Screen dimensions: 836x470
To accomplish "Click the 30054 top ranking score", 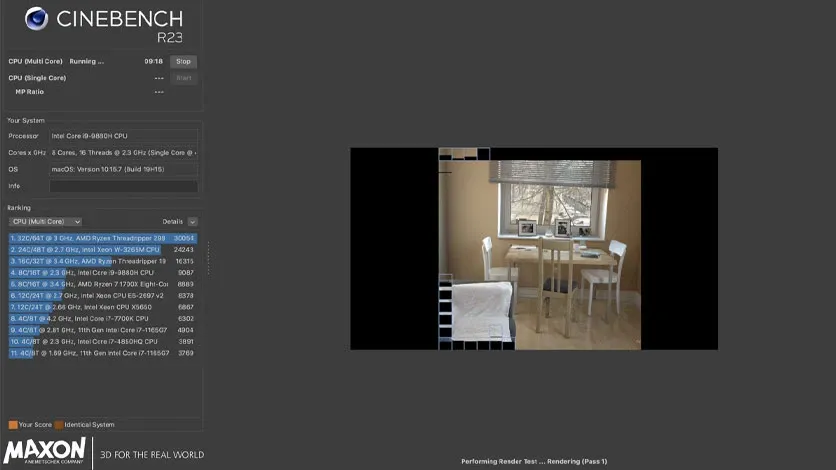I will click(x=184, y=238).
